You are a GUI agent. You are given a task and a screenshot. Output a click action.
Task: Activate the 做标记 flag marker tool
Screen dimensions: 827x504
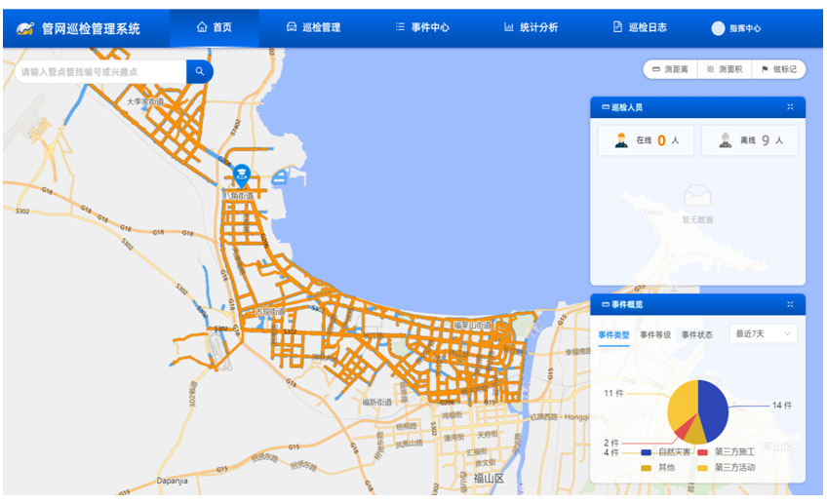pyautogui.click(x=778, y=69)
